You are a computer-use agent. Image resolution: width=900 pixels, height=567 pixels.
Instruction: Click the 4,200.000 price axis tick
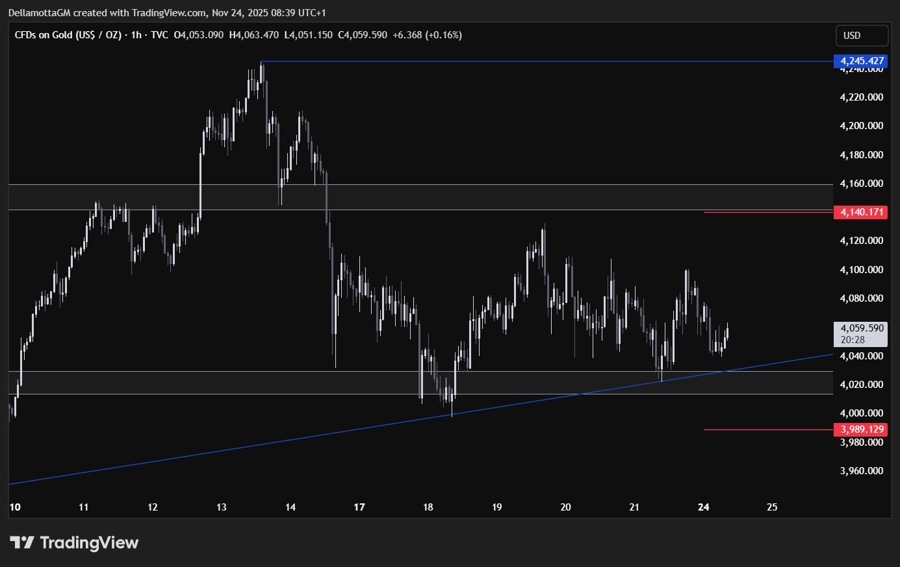click(x=861, y=126)
